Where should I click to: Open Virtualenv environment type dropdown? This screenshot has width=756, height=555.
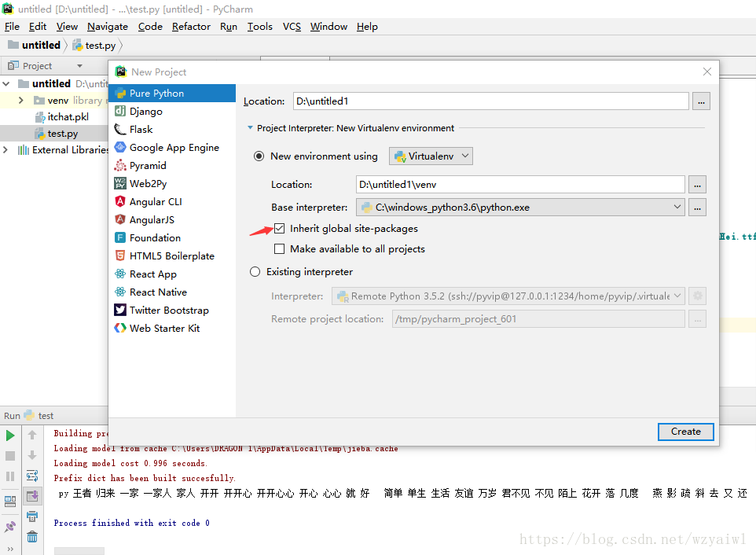tap(431, 156)
